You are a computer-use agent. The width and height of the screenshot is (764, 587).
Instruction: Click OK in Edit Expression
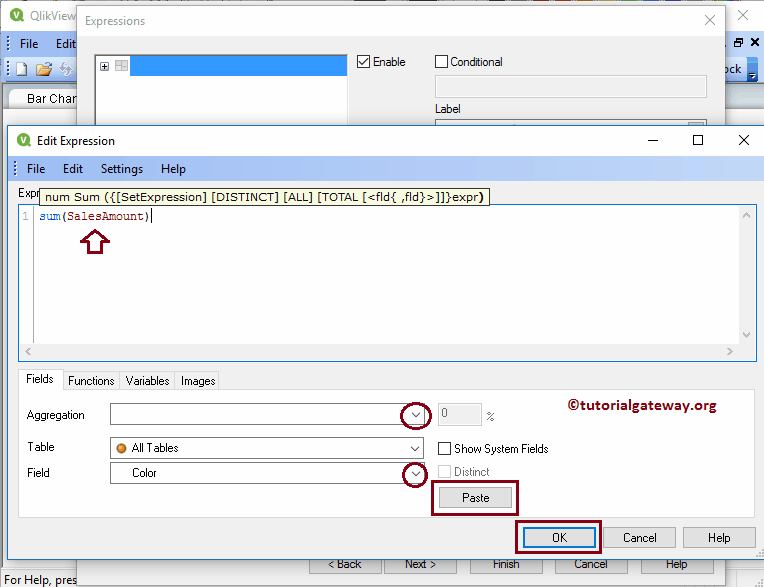[559, 537]
